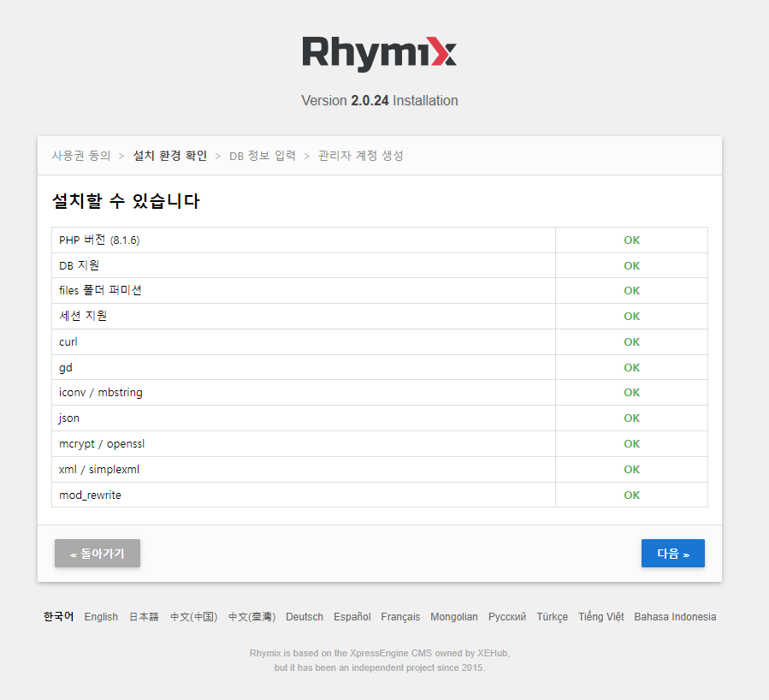Click OK status for PHP 버전
The width and height of the screenshot is (769, 700).
(631, 240)
